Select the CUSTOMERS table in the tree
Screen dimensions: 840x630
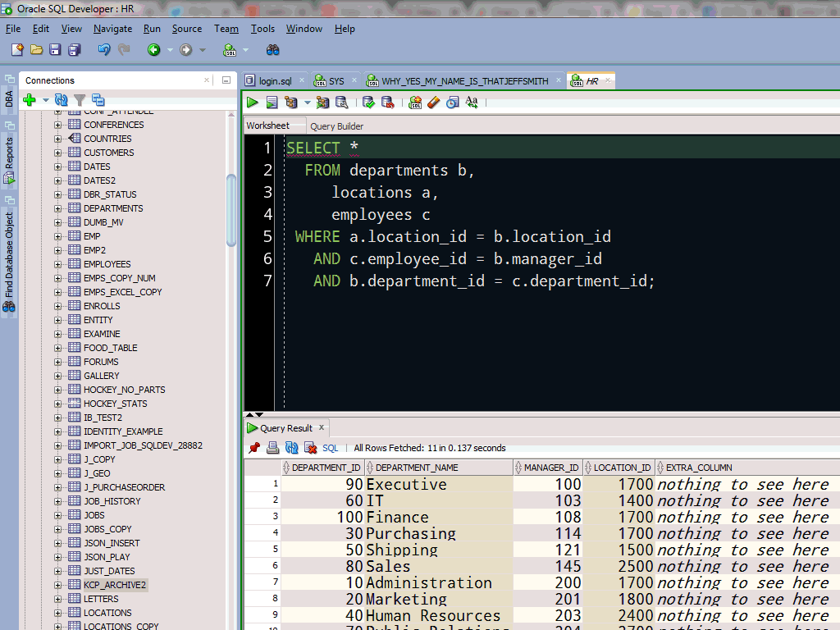109,153
